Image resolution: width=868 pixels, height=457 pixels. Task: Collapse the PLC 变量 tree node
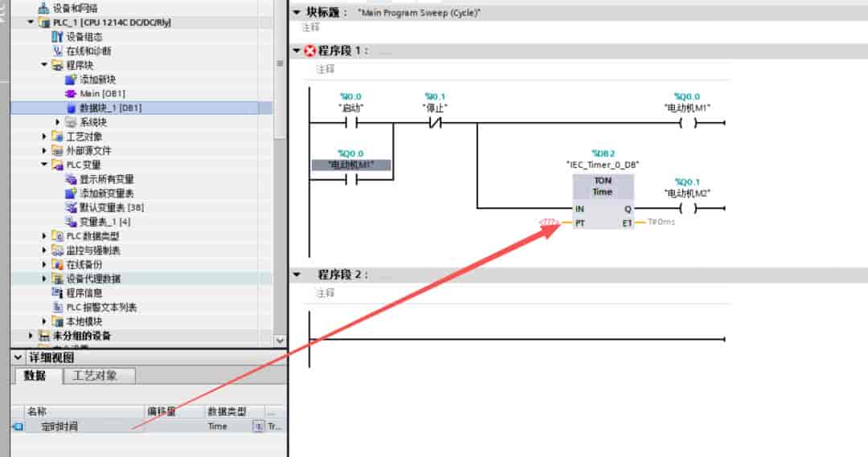(44, 165)
